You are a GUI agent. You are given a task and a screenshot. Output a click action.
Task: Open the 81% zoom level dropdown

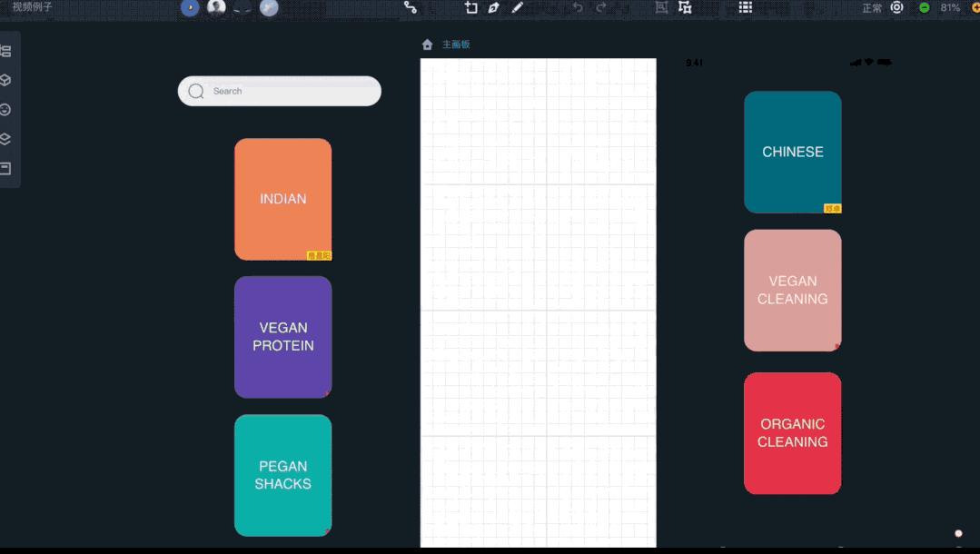pos(950,7)
